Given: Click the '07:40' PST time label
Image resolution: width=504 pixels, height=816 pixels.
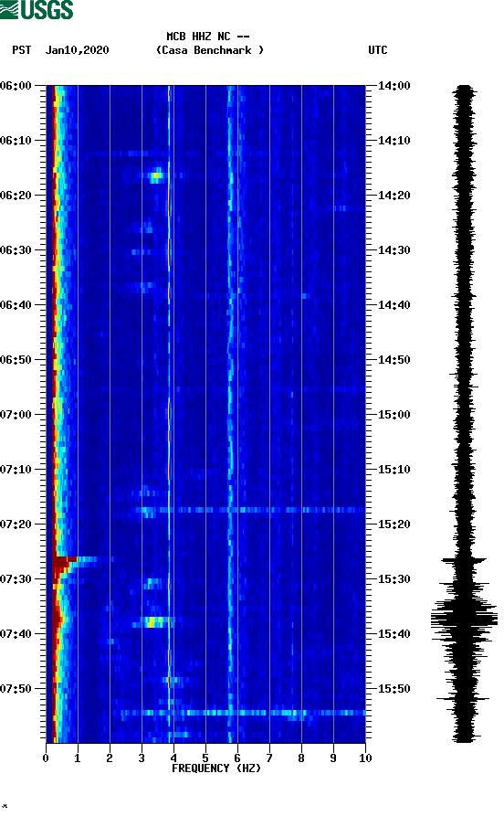Looking at the screenshot, I should coord(16,633).
